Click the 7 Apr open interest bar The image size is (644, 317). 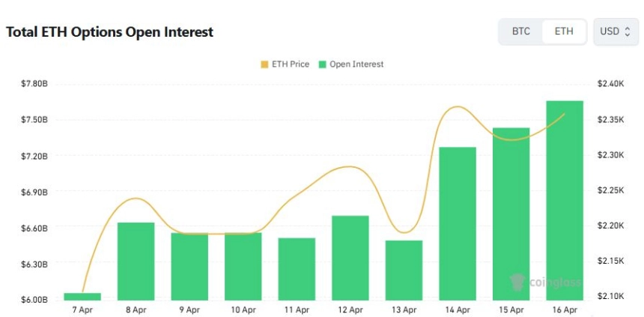tap(82, 297)
